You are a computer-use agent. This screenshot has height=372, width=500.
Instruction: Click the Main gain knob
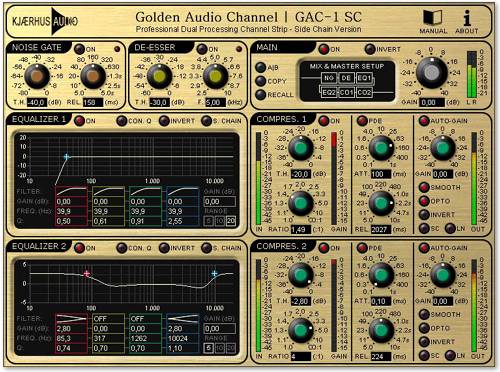[x=431, y=73]
